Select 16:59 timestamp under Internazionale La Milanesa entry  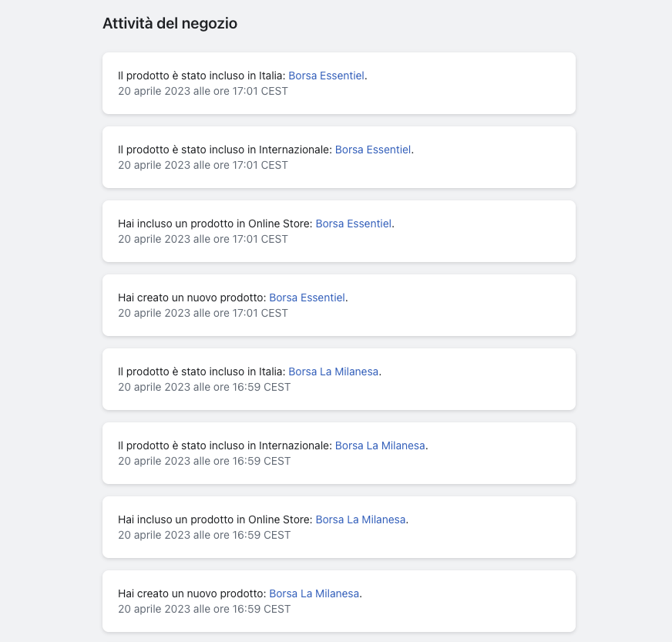(x=204, y=461)
